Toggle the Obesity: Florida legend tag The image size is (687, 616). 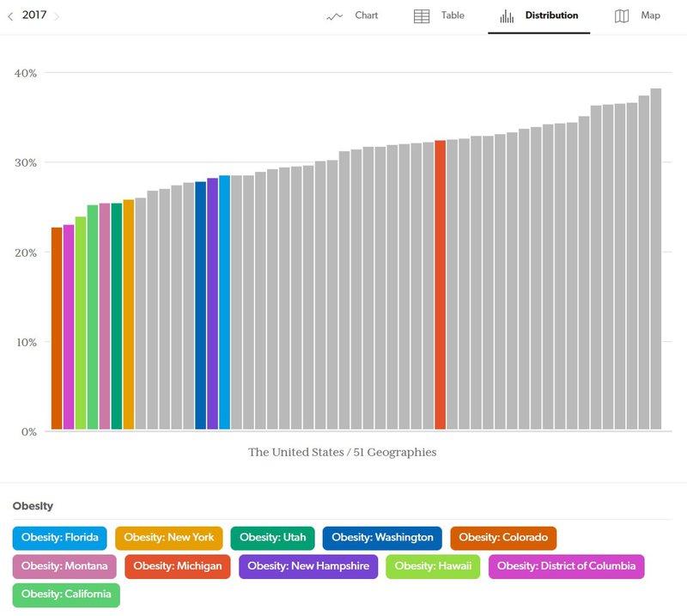(60, 538)
